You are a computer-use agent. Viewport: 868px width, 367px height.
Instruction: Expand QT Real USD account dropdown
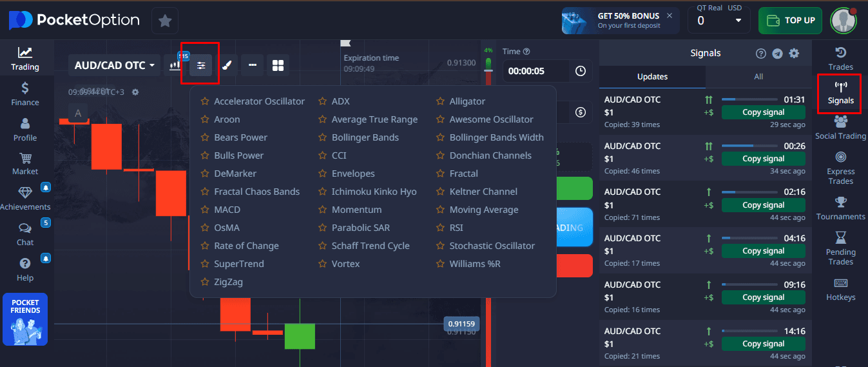pos(719,21)
